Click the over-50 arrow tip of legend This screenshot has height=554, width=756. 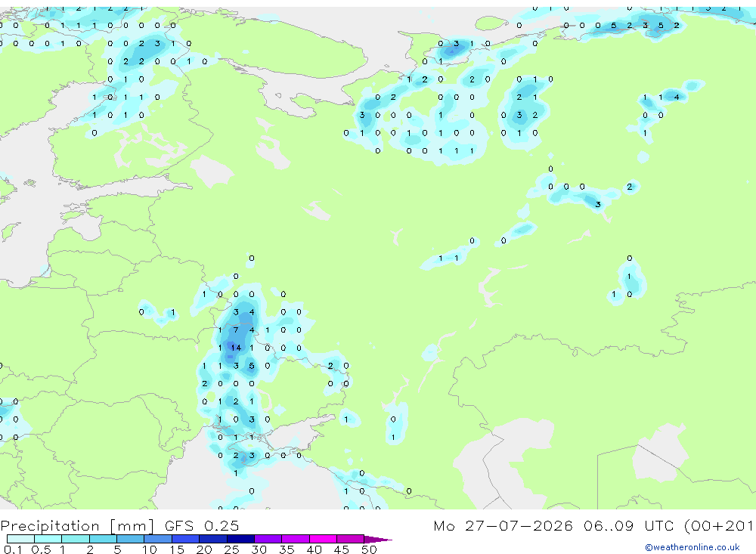tap(378, 539)
